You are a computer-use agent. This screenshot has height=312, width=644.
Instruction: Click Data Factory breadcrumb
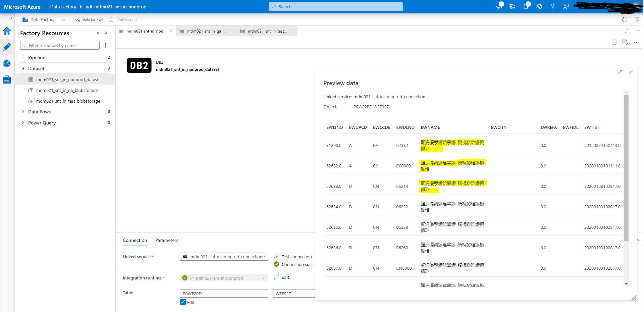tap(63, 7)
